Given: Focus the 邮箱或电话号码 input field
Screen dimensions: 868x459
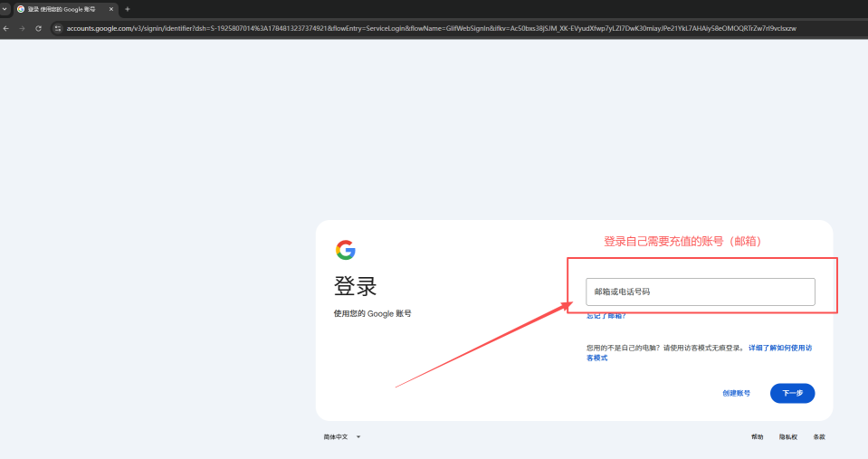Looking at the screenshot, I should 701,292.
